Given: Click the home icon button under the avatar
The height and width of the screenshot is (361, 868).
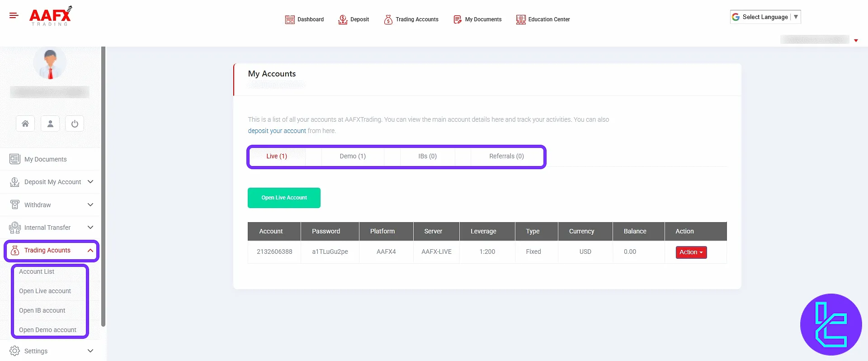Looking at the screenshot, I should tap(25, 123).
